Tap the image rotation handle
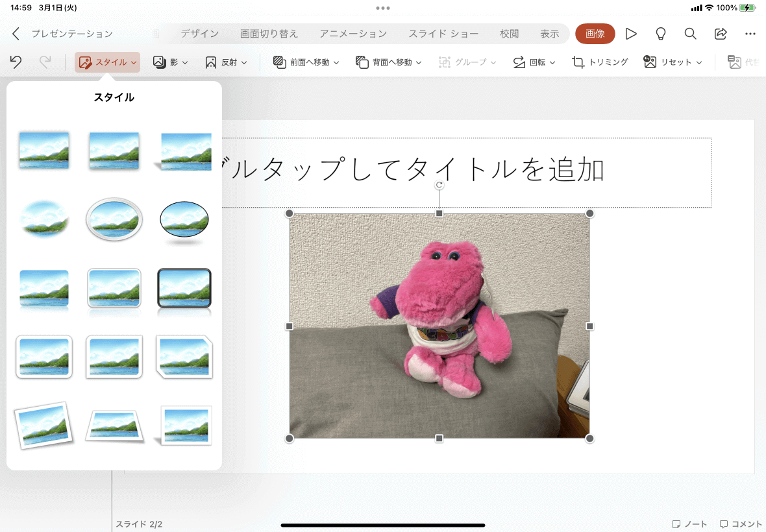The image size is (766, 532). pyautogui.click(x=439, y=185)
